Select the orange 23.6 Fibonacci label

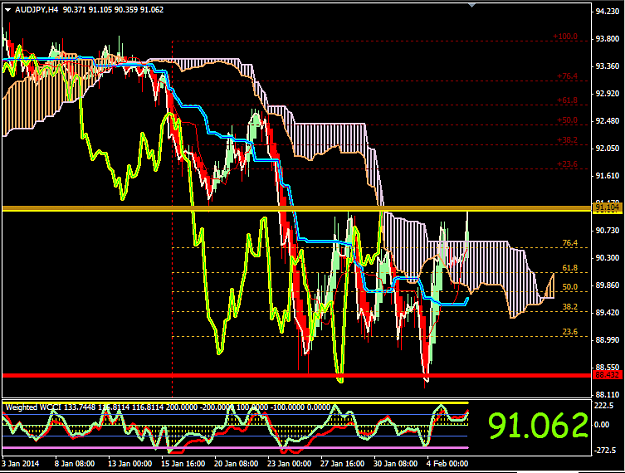click(570, 332)
